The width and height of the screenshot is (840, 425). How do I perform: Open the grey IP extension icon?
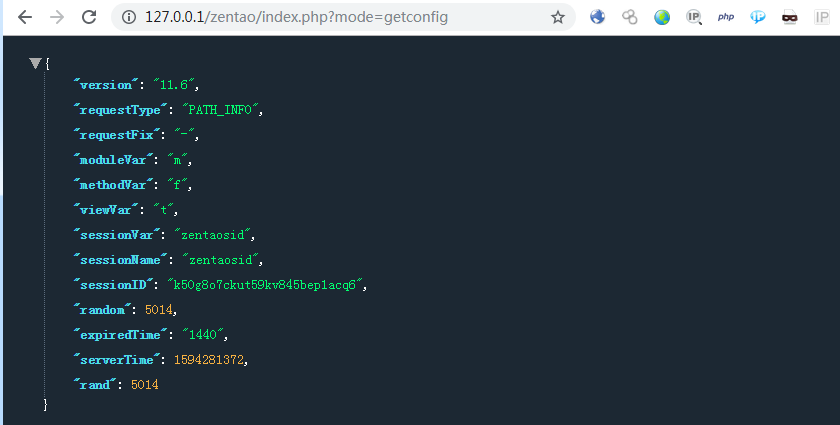point(820,17)
